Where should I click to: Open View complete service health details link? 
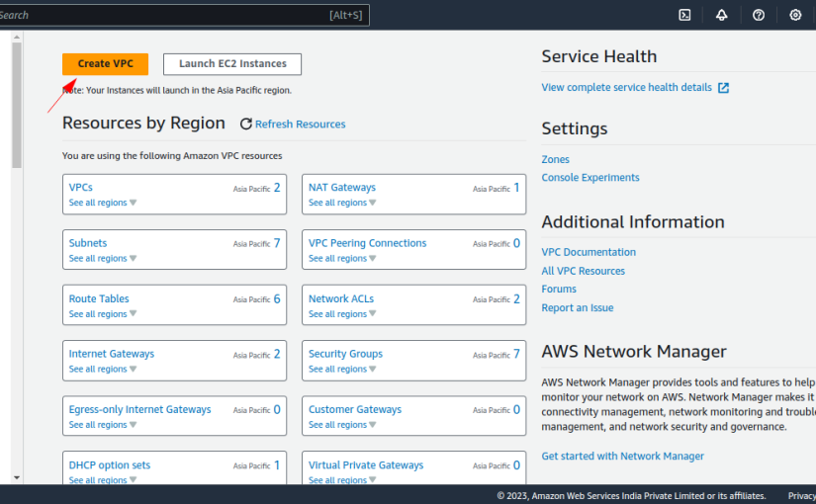[626, 87]
